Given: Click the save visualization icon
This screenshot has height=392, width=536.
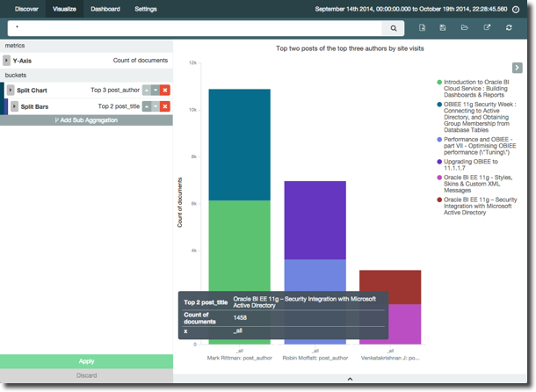Looking at the screenshot, I should coord(444,28).
